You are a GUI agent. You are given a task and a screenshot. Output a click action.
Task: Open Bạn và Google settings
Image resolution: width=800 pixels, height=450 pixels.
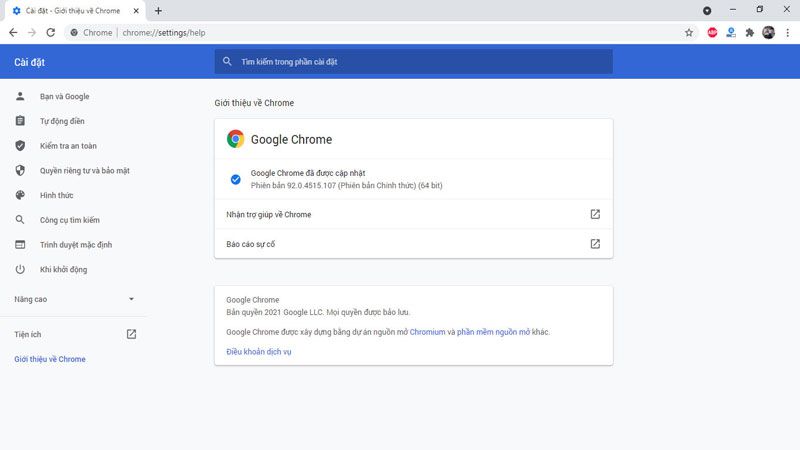[x=64, y=96]
